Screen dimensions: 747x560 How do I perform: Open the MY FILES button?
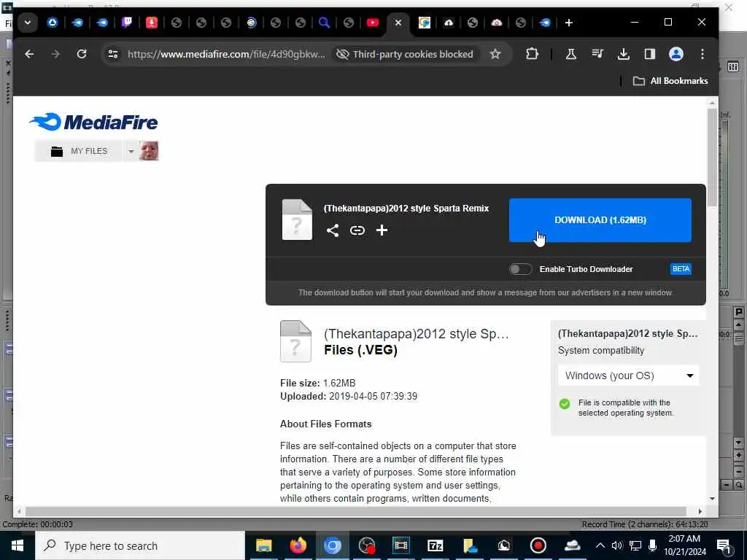pos(79,152)
